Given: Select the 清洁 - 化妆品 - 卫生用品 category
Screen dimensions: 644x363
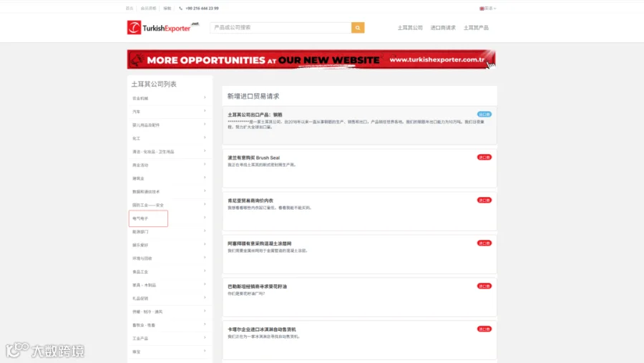Looking at the screenshot, I should pyautogui.click(x=153, y=152).
